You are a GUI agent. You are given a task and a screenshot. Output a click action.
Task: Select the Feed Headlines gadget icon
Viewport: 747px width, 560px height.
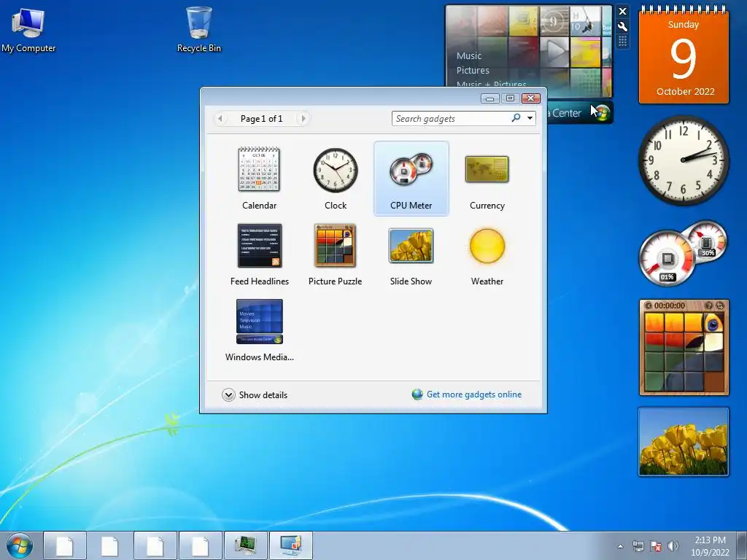click(260, 245)
